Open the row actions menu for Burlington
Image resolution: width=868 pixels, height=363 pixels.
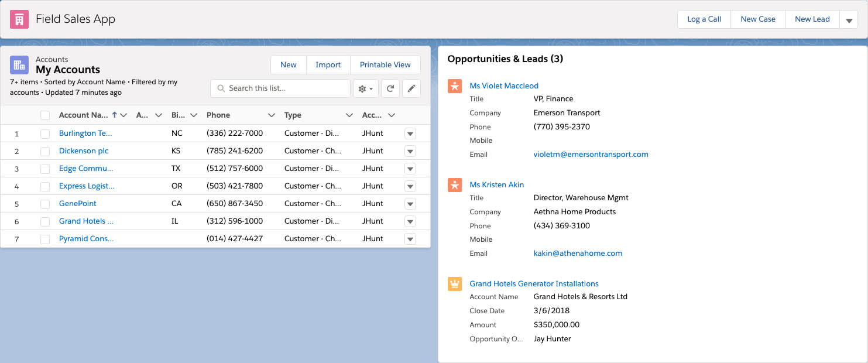tap(410, 133)
